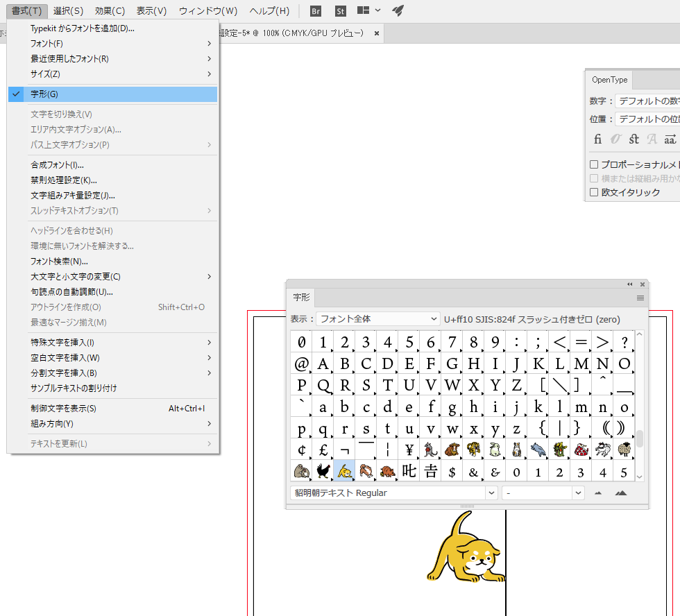Open Adobe Stock via the St icon
Image resolution: width=680 pixels, height=616 pixels.
[x=341, y=11]
